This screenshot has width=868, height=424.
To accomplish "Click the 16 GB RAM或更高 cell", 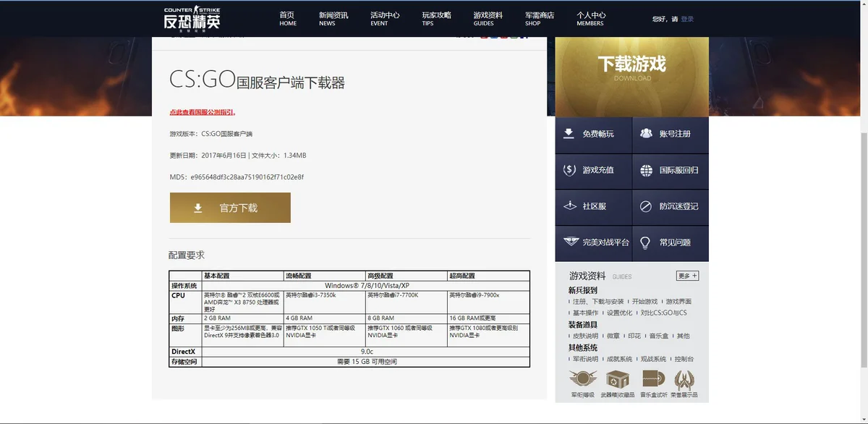I will click(x=488, y=318).
